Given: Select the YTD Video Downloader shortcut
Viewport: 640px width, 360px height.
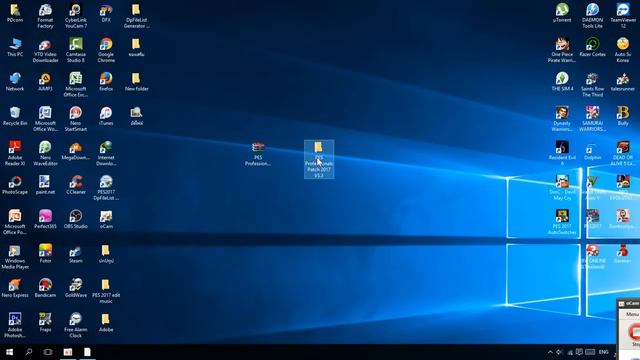Looking at the screenshot, I should (x=45, y=51).
